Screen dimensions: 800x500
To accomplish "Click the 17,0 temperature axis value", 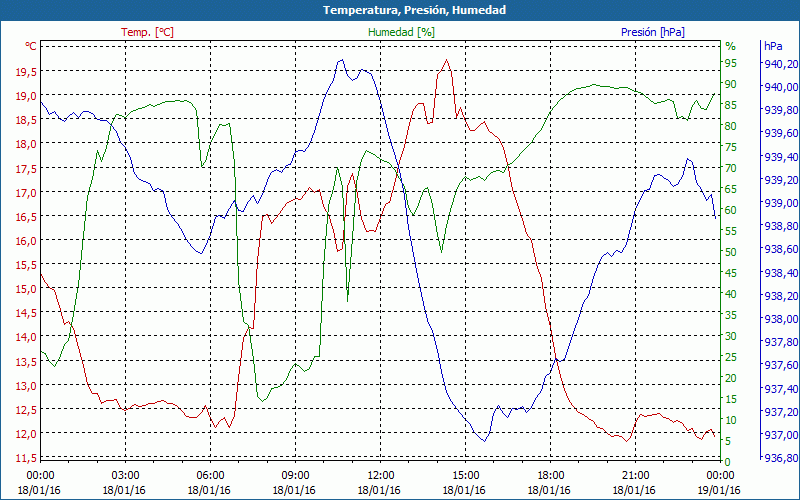I will pos(26,193).
